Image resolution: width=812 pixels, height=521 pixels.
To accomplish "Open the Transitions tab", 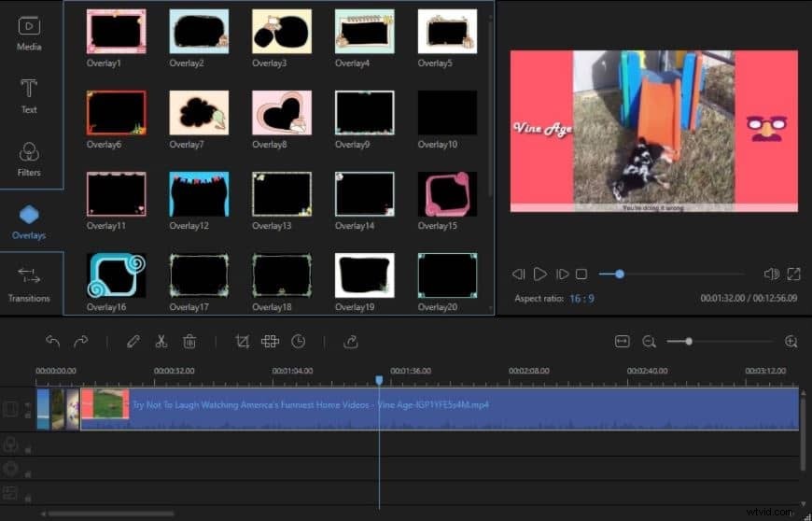I will coord(29,285).
